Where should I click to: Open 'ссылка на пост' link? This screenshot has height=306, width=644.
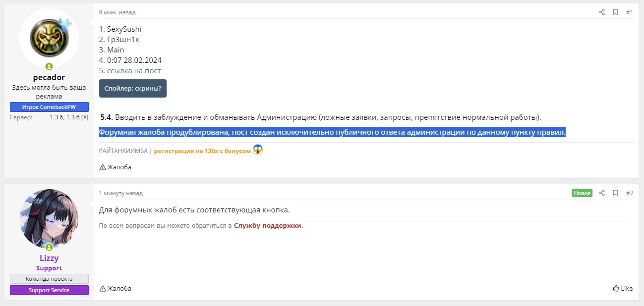point(134,71)
